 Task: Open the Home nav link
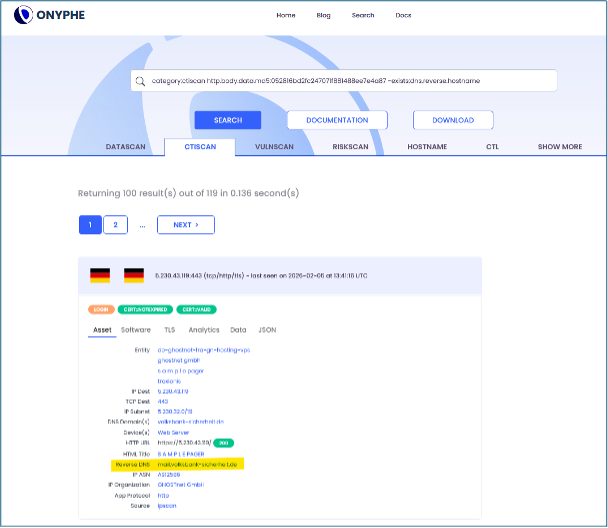286,15
